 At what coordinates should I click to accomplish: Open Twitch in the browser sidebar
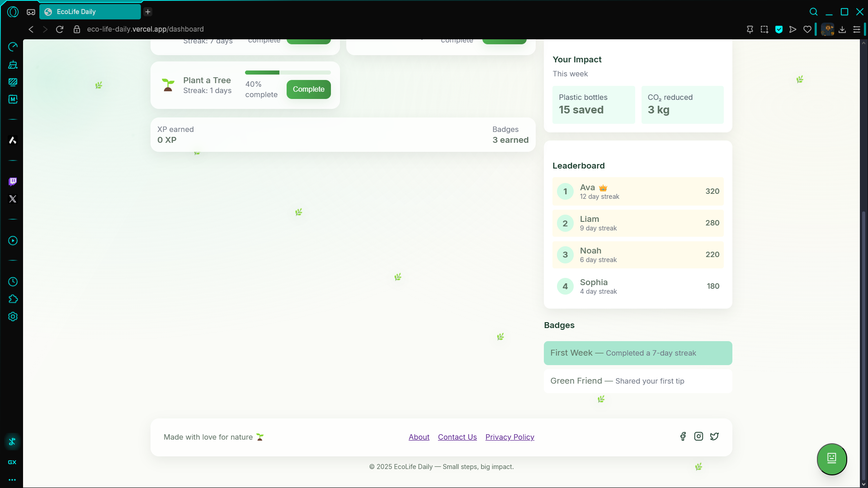[13, 182]
